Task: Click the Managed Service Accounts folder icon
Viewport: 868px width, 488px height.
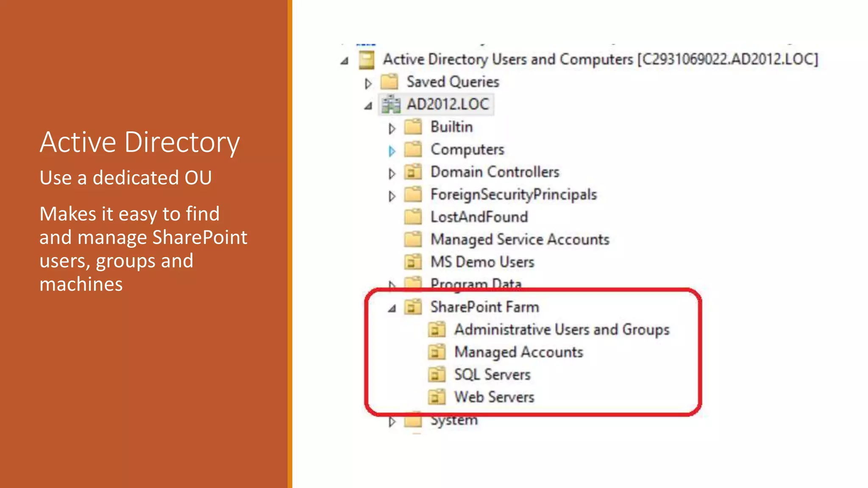Action: click(x=413, y=239)
